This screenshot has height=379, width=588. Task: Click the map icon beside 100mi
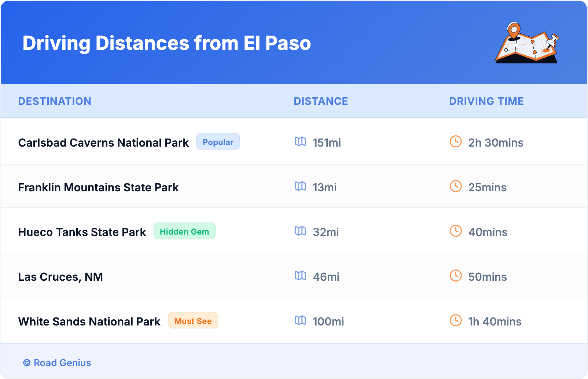pos(300,321)
